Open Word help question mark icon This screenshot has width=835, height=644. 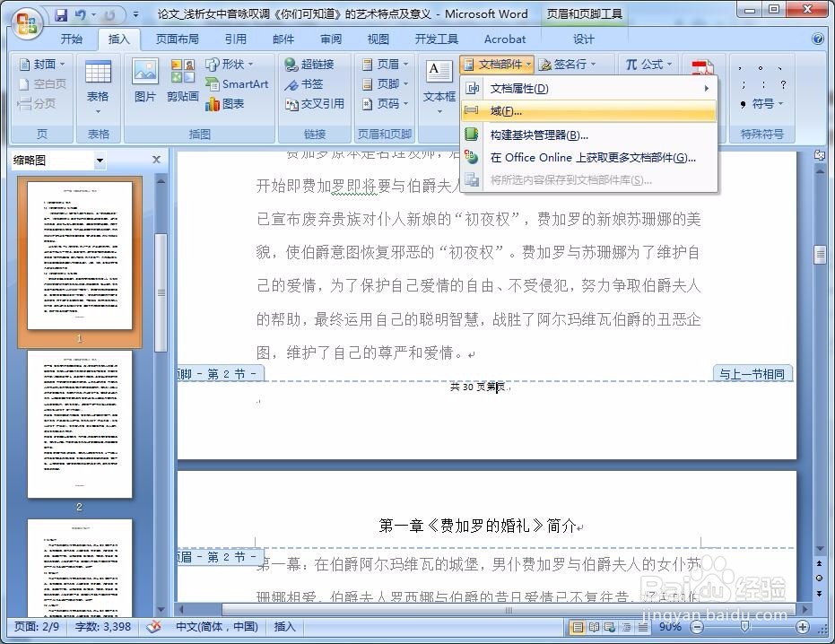818,39
